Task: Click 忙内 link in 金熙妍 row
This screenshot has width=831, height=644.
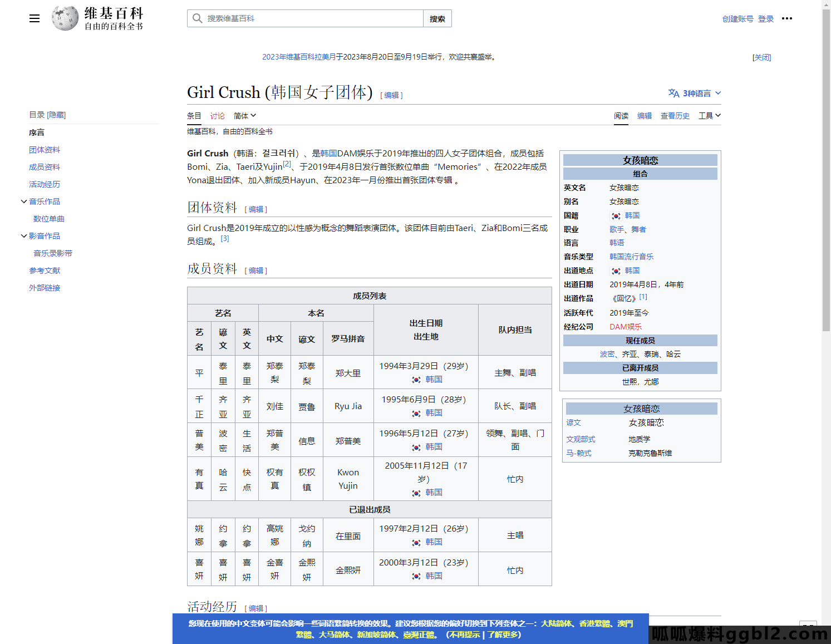Action: 515,570
